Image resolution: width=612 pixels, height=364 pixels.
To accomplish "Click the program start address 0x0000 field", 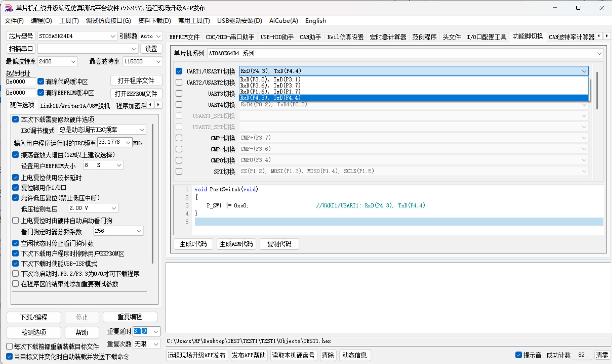I will (x=20, y=82).
